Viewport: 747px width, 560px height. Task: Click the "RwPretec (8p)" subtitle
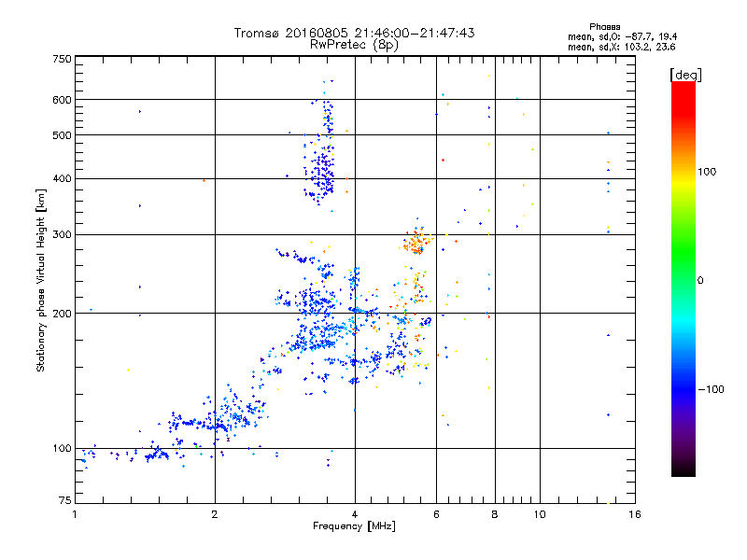354,45
